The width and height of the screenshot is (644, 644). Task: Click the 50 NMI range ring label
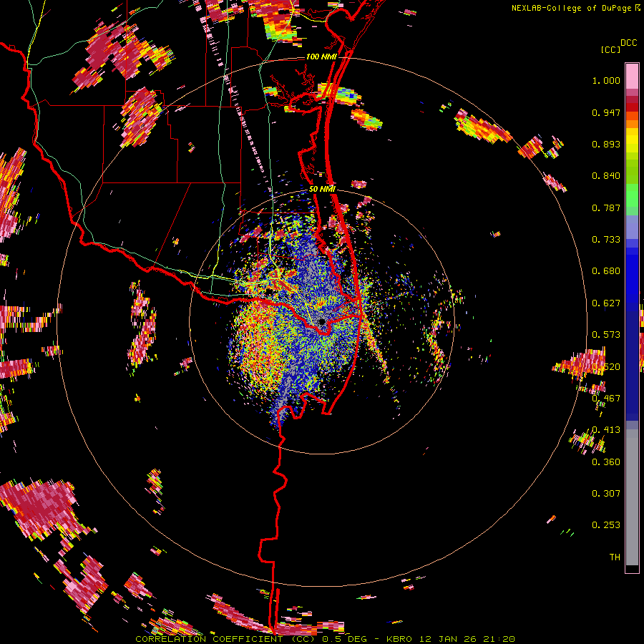(322, 190)
